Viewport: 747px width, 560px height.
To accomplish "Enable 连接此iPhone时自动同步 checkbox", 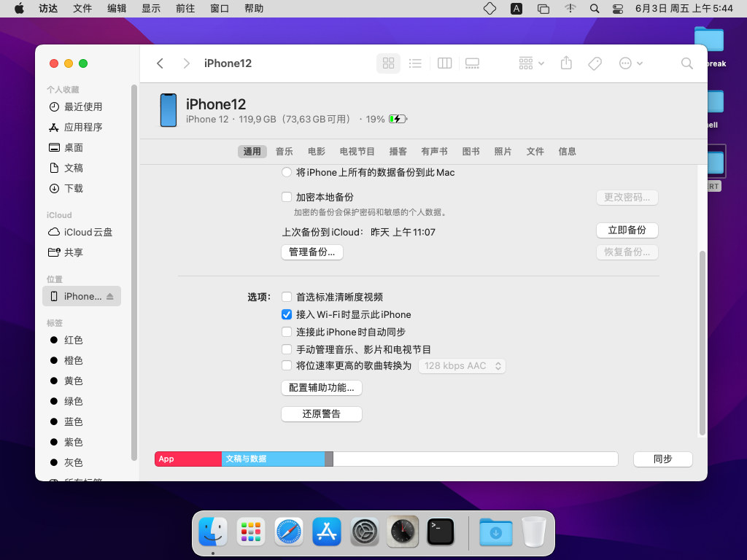I will pos(286,332).
